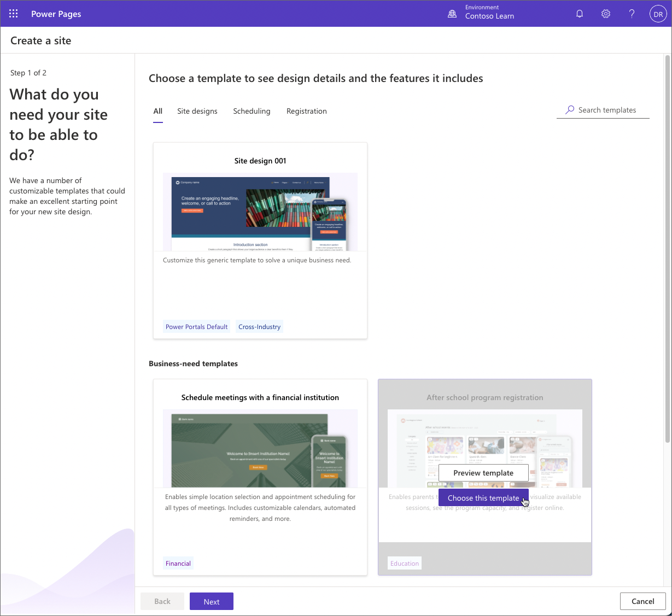Click the Next button
The width and height of the screenshot is (672, 616).
click(x=212, y=601)
